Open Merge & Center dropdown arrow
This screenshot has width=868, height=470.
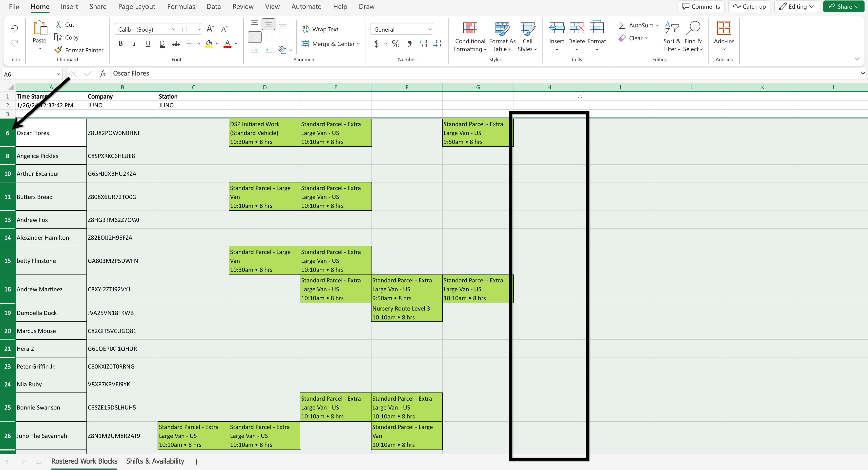(x=358, y=44)
